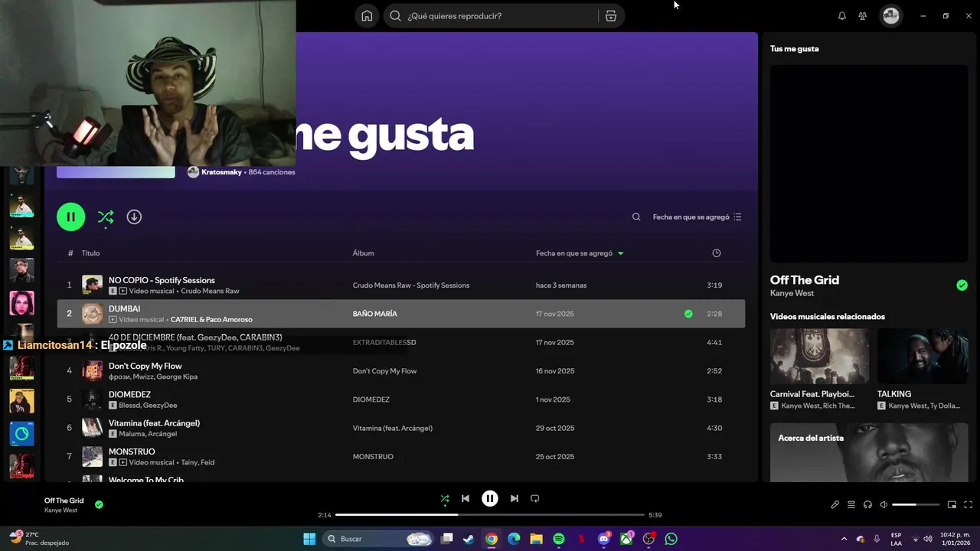Open the Browse icon in search bar
Viewport: 980px width, 551px height.
point(610,16)
